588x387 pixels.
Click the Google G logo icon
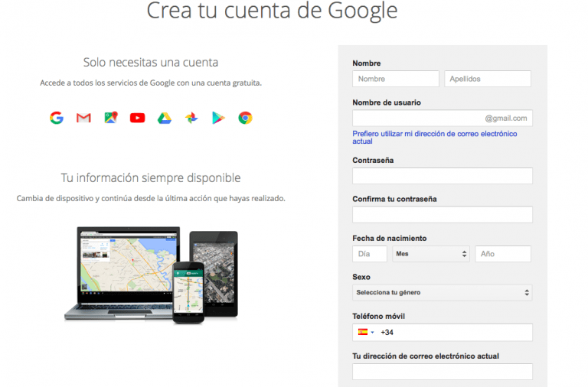[57, 118]
